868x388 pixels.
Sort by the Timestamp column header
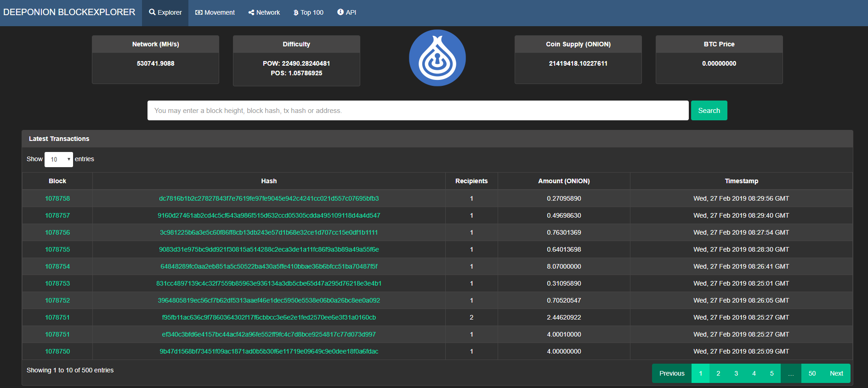click(x=741, y=181)
